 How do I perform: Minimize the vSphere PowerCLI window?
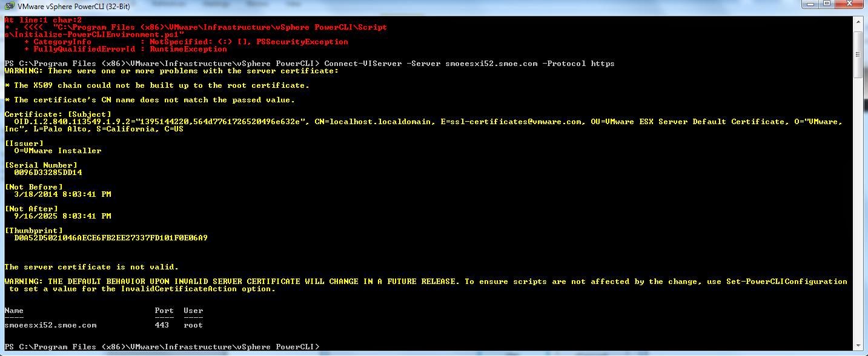click(810, 4)
